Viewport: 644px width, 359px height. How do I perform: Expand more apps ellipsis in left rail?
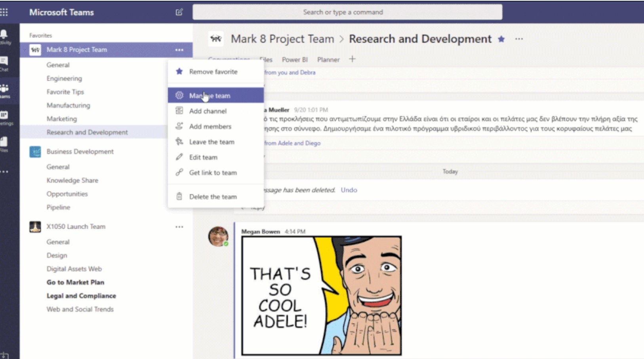[x=4, y=172]
